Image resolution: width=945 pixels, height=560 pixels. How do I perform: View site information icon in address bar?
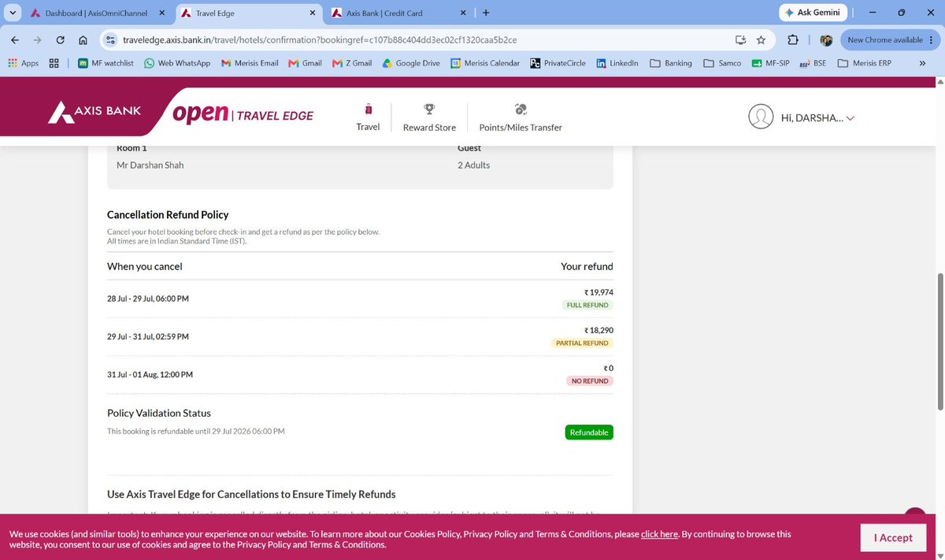110,39
